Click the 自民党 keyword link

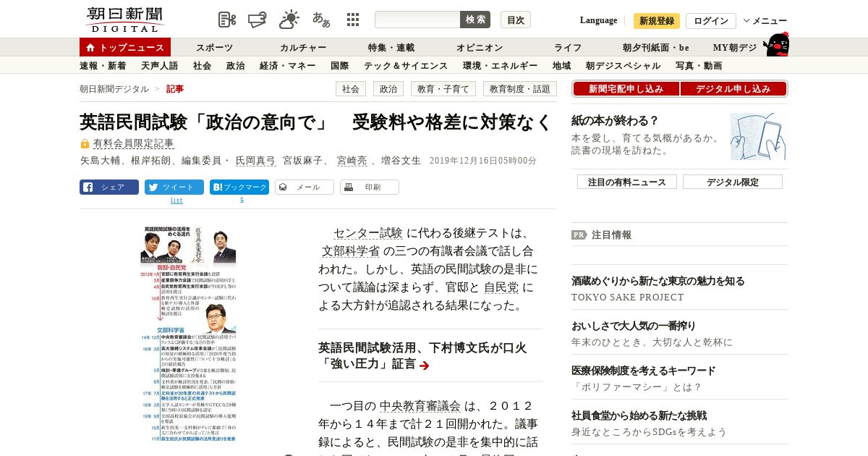coord(501,287)
